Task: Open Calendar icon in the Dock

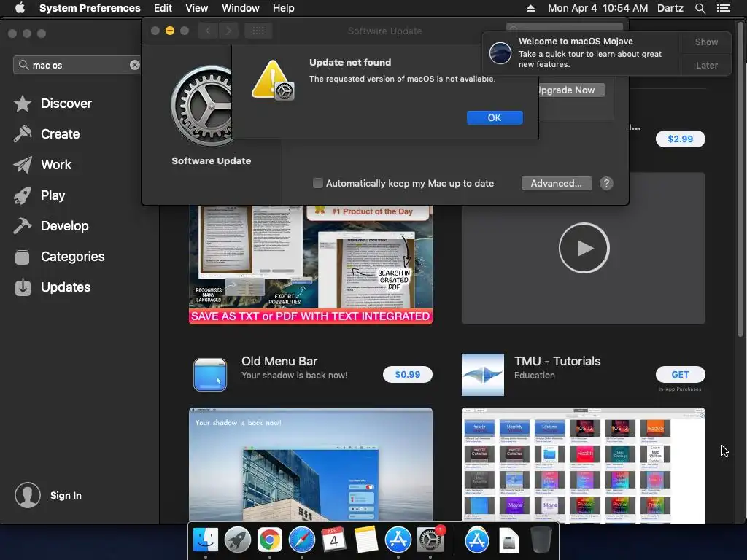Action: point(333,540)
